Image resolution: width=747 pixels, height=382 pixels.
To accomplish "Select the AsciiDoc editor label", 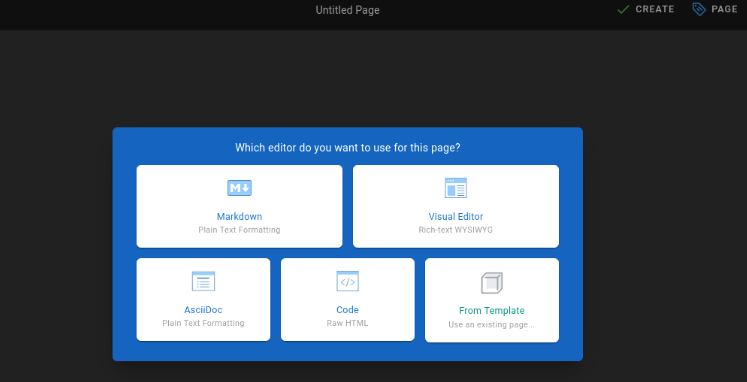I will click(x=203, y=310).
